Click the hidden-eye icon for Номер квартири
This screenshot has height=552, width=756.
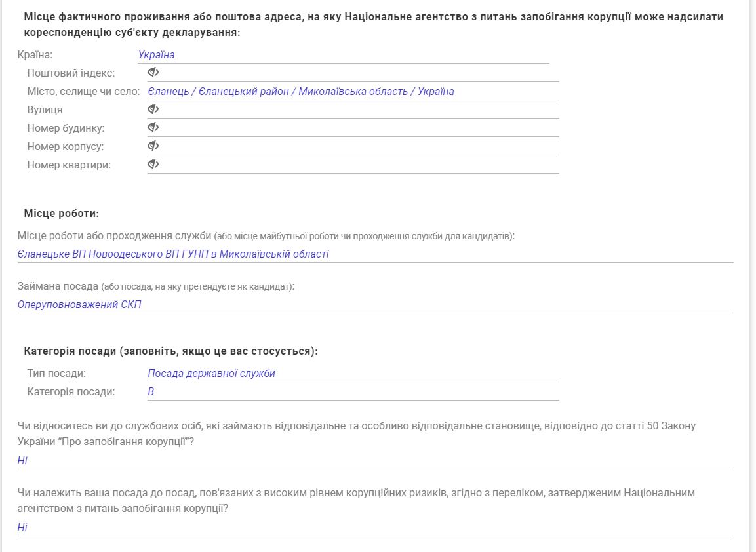(153, 165)
